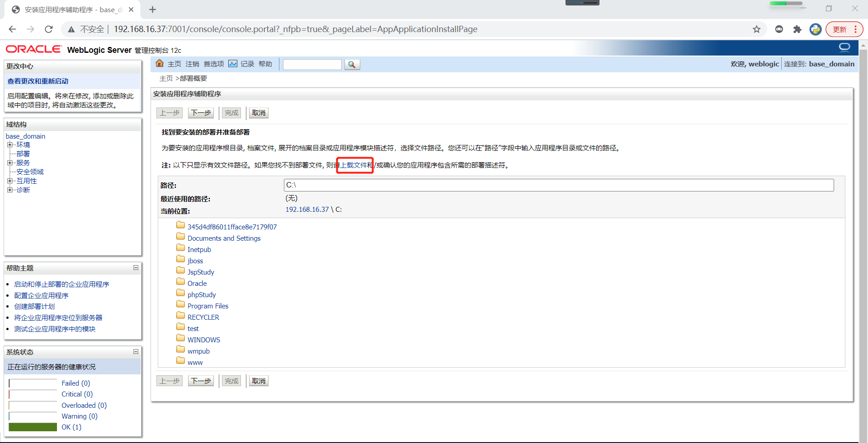Click folder icon beside jboss
Screen dimensions: 868x443
181,259
